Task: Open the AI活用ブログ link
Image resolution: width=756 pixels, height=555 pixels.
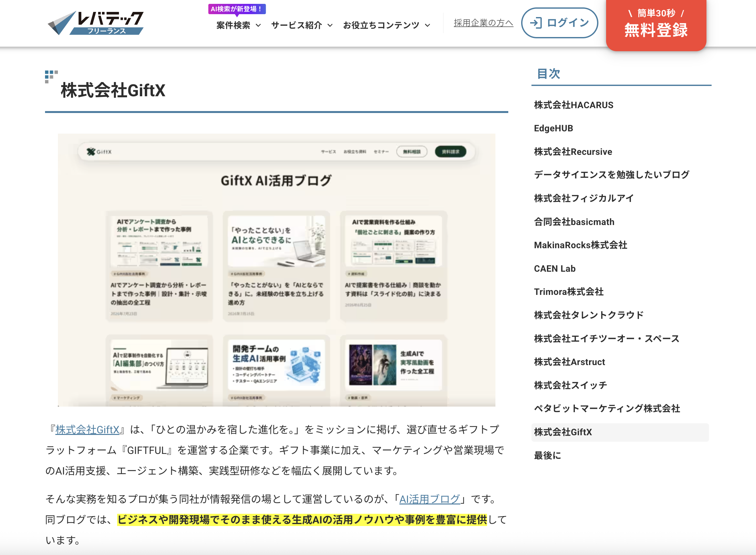Action: (x=429, y=499)
